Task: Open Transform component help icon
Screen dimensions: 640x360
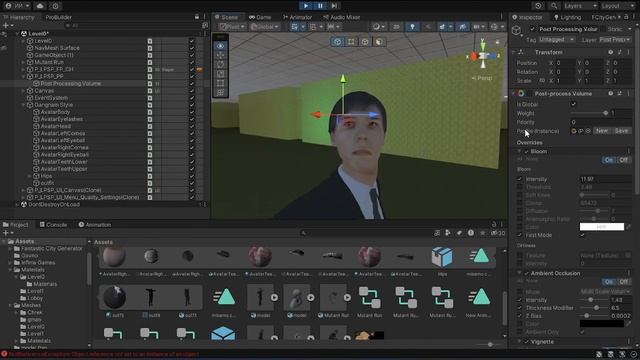Action: [x=611, y=52]
